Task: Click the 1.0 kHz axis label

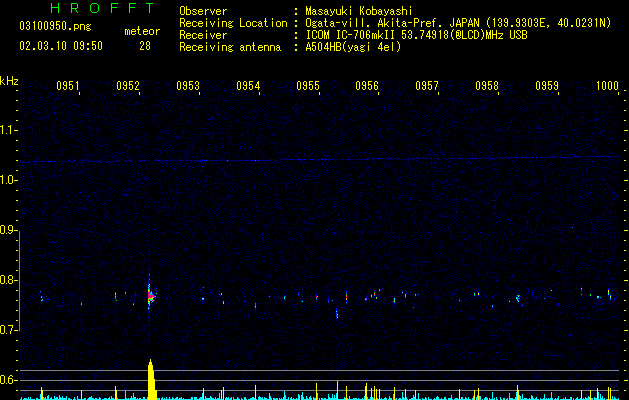Action: [8, 180]
